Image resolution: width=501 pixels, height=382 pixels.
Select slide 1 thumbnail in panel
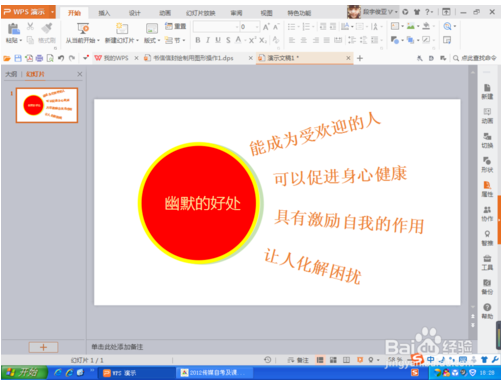point(47,105)
